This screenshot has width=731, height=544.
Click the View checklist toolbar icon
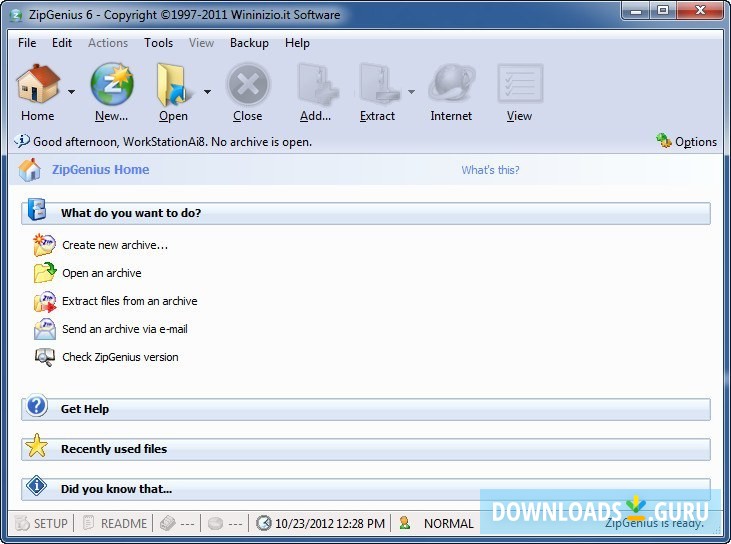pos(520,84)
